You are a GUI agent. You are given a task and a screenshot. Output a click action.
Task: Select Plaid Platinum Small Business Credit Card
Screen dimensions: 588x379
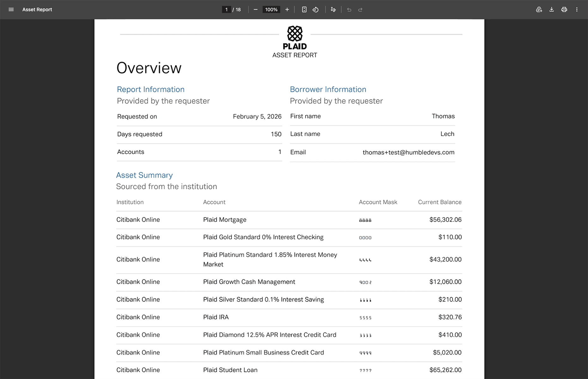pos(263,352)
